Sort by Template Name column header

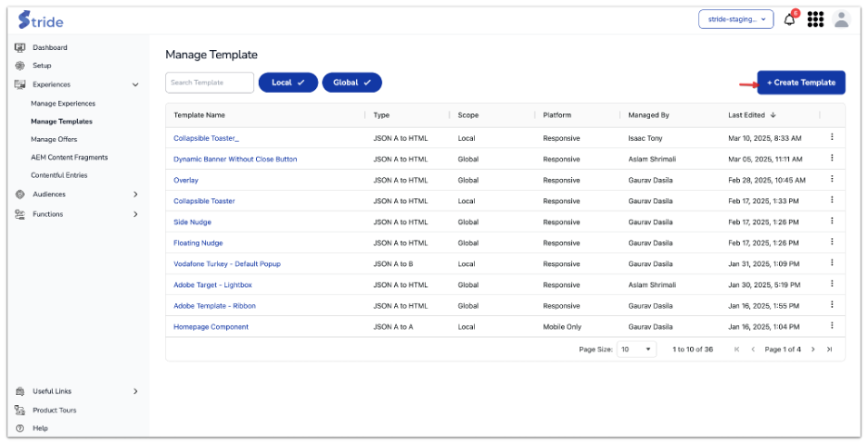199,115
